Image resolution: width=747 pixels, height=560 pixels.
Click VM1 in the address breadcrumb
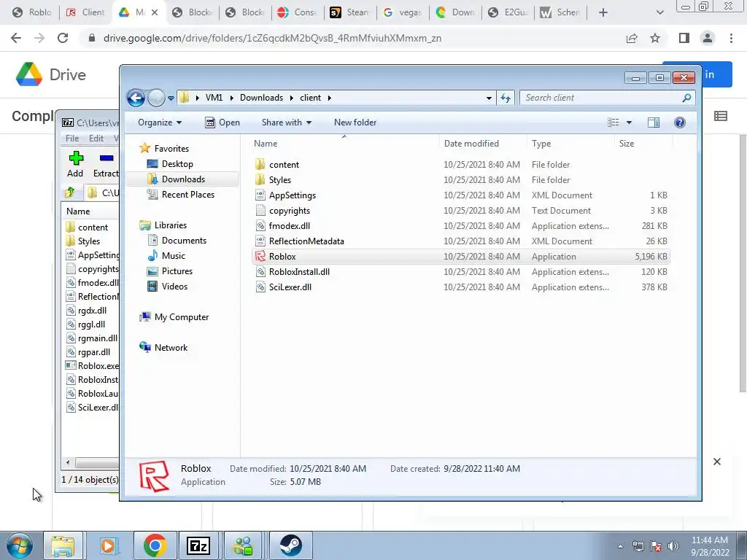(x=214, y=98)
